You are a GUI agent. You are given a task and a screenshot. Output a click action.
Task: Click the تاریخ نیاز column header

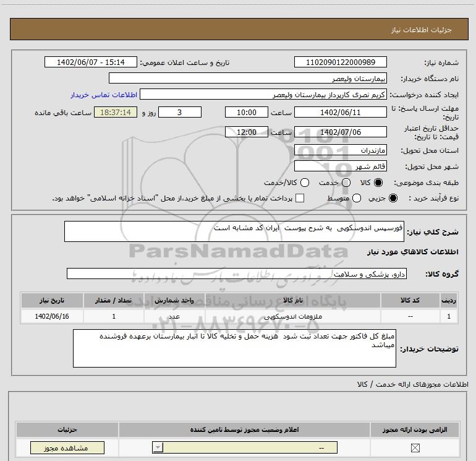(52, 300)
